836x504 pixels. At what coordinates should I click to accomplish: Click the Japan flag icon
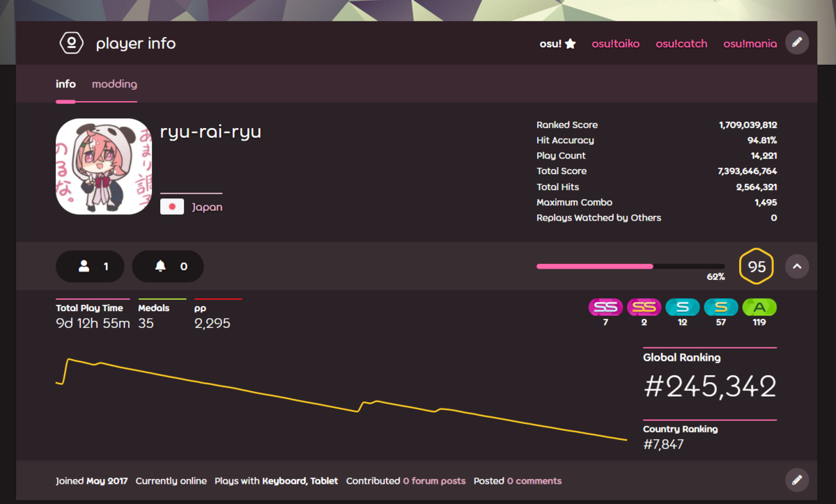click(x=172, y=207)
